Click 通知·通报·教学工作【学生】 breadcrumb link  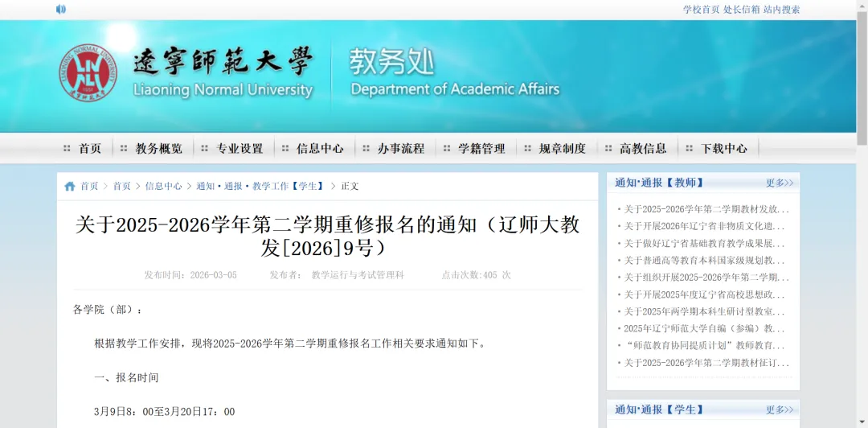(260, 187)
